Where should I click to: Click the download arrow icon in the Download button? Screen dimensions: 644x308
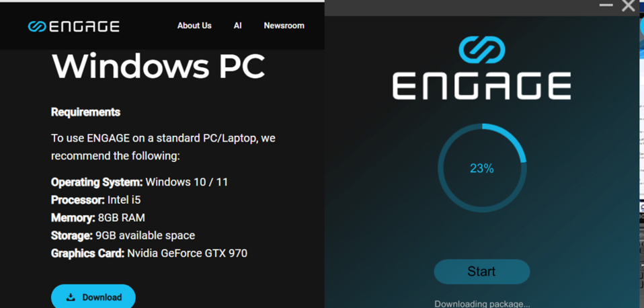click(71, 297)
